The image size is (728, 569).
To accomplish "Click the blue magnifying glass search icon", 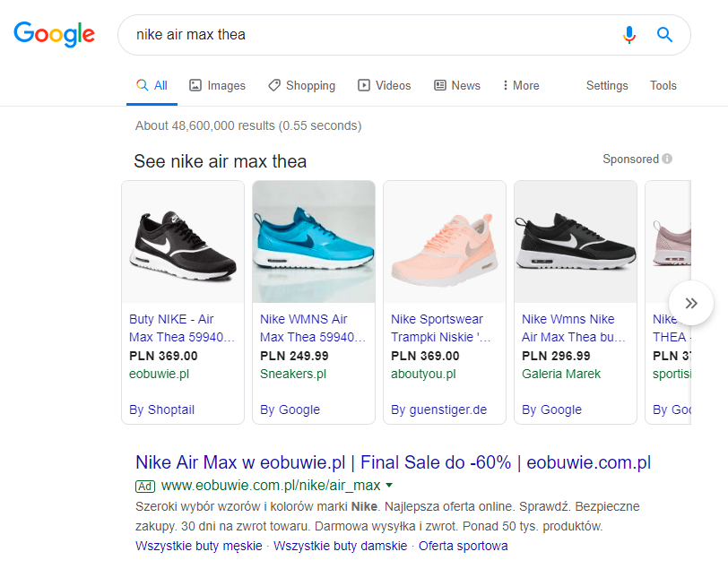I will tap(664, 34).
